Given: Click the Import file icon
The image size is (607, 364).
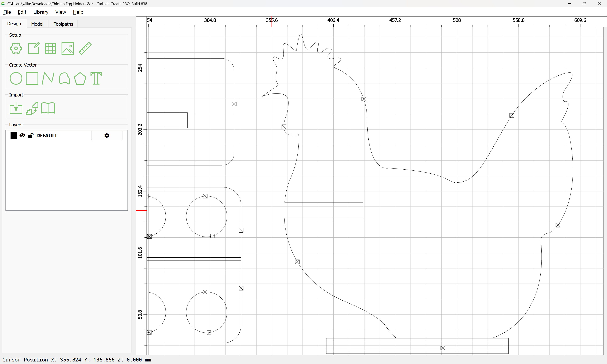Looking at the screenshot, I should coord(16,108).
